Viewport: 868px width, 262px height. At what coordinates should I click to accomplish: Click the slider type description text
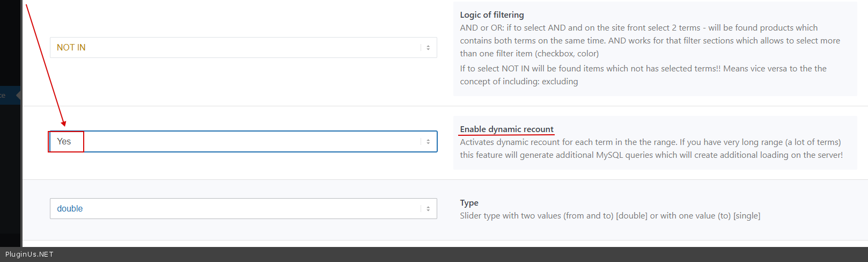point(609,216)
